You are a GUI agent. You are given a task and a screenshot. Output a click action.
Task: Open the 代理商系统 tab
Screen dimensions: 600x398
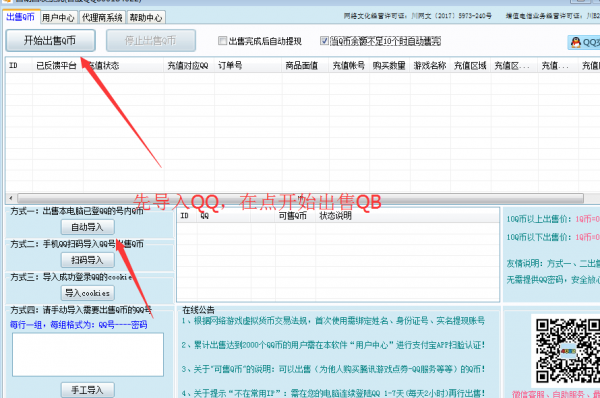coord(102,18)
